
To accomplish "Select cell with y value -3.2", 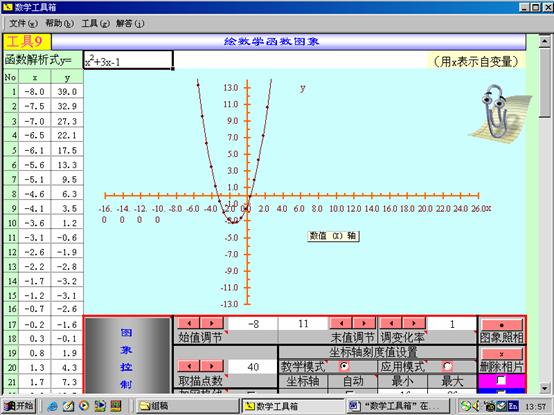I will pyautogui.click(x=67, y=281).
